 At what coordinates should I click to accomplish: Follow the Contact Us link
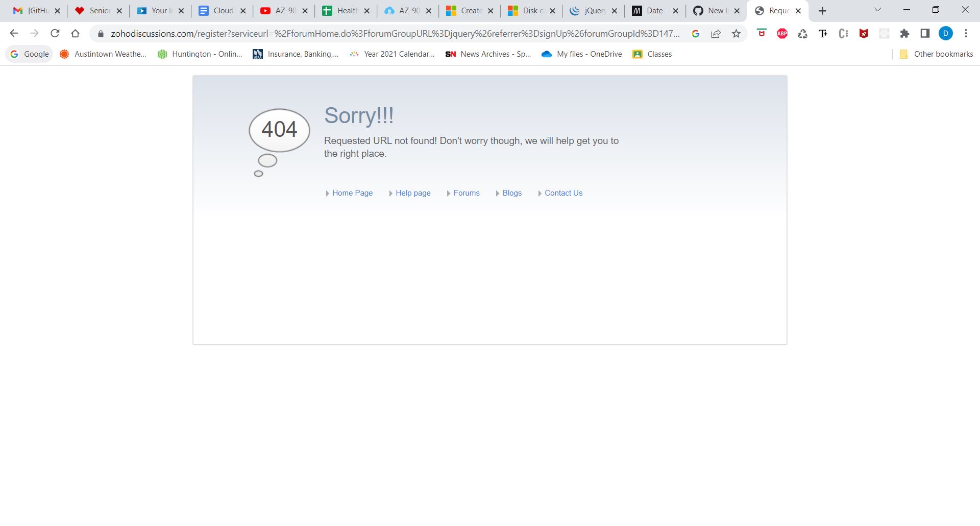click(x=563, y=193)
